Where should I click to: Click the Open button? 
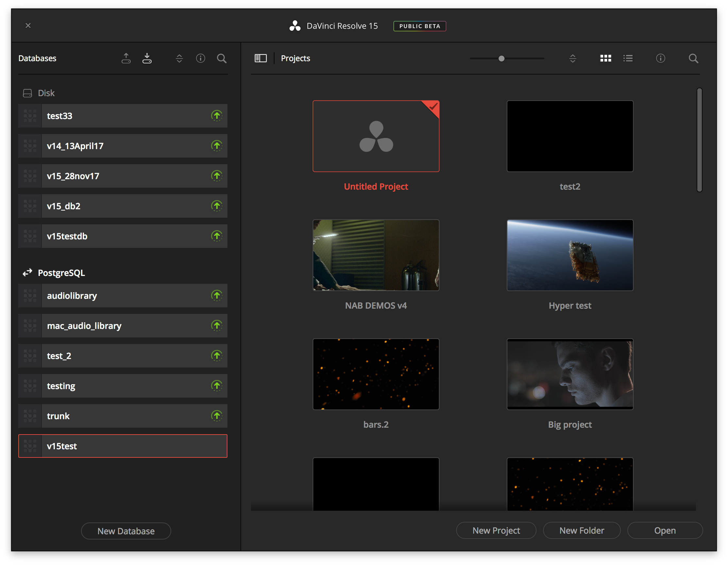[x=665, y=530]
